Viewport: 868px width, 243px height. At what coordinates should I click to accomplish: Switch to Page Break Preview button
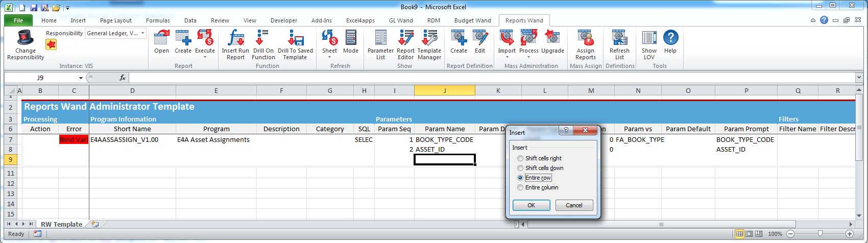[758, 234]
